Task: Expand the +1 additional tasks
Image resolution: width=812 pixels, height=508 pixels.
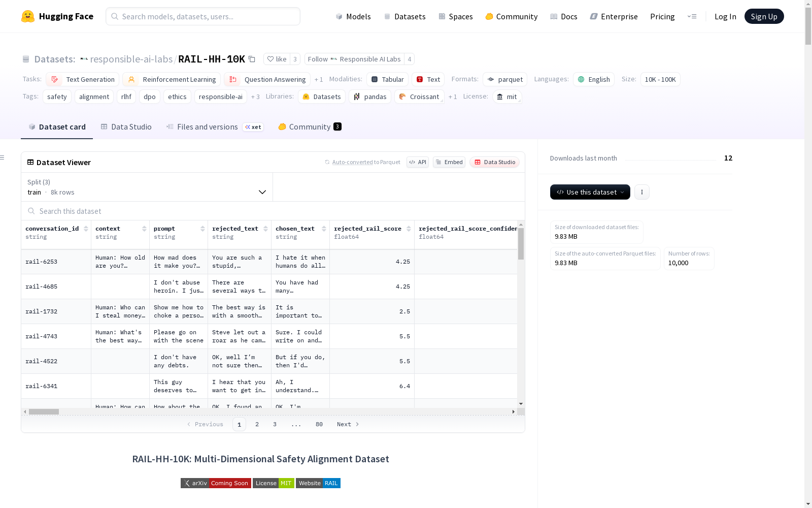Action: 319,79
